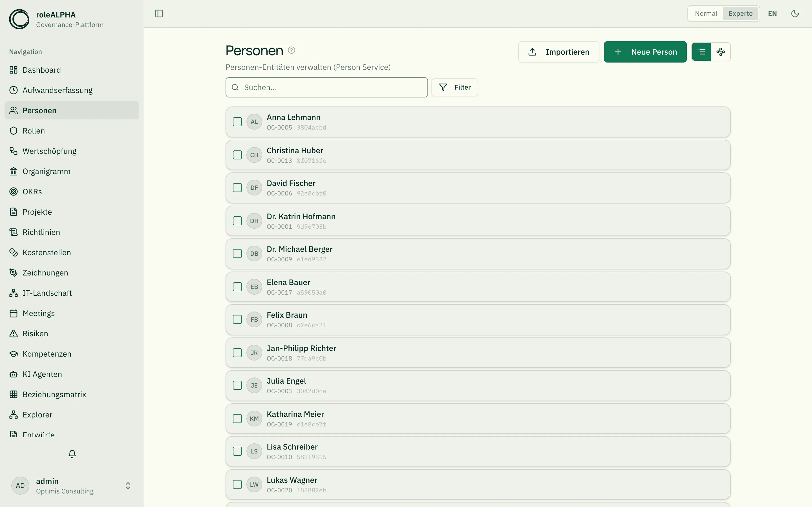Screen dimensions: 812x507
Task: Collapse the sidebar panel icon
Action: click(159, 14)
